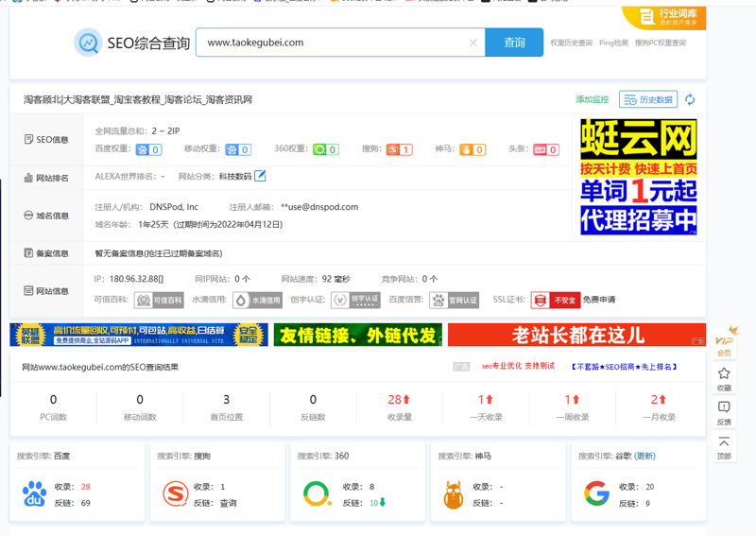Open the 历史数据 button
Screen dimensions: 756x536
point(647,99)
